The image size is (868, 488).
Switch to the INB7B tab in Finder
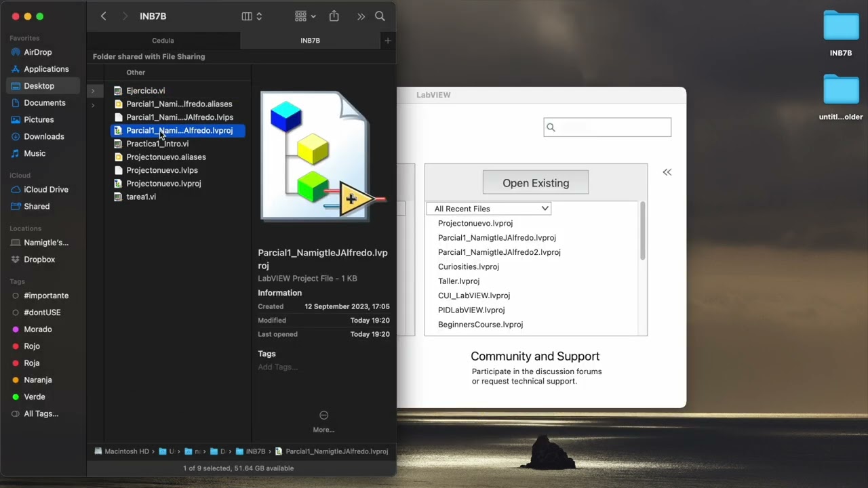click(310, 41)
